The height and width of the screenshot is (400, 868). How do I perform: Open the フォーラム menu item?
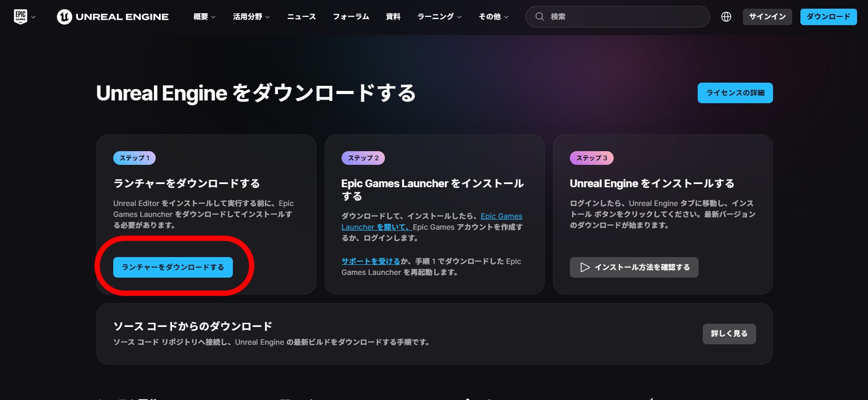pyautogui.click(x=351, y=17)
